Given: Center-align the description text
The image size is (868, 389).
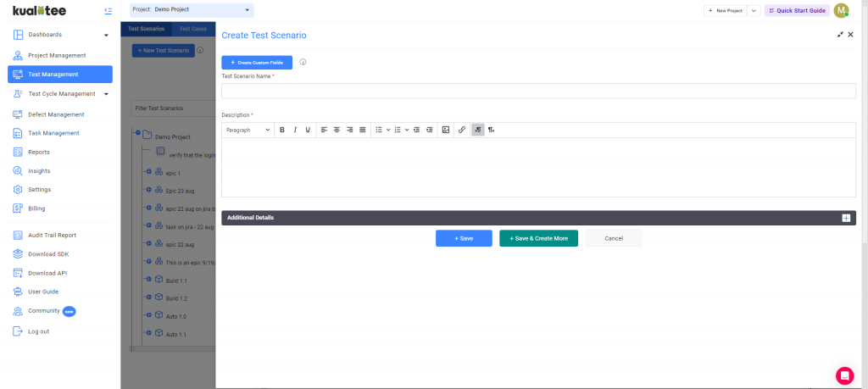Looking at the screenshot, I should [x=337, y=130].
